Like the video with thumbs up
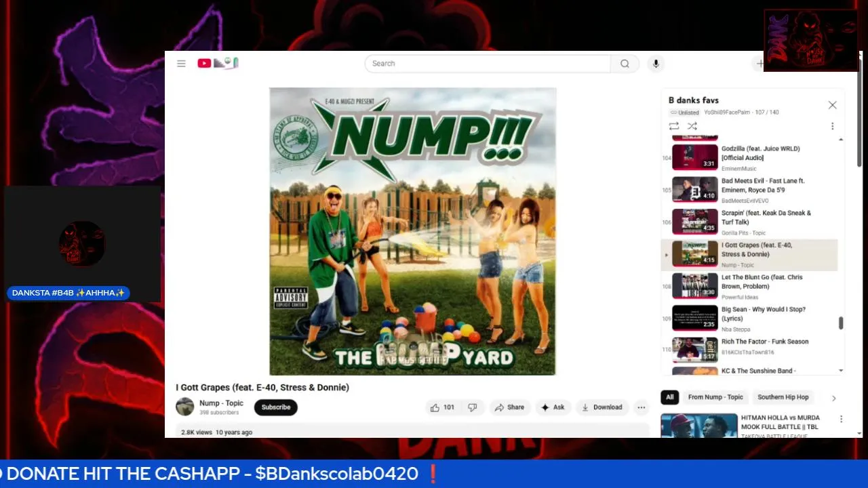868x488 pixels. coord(441,407)
